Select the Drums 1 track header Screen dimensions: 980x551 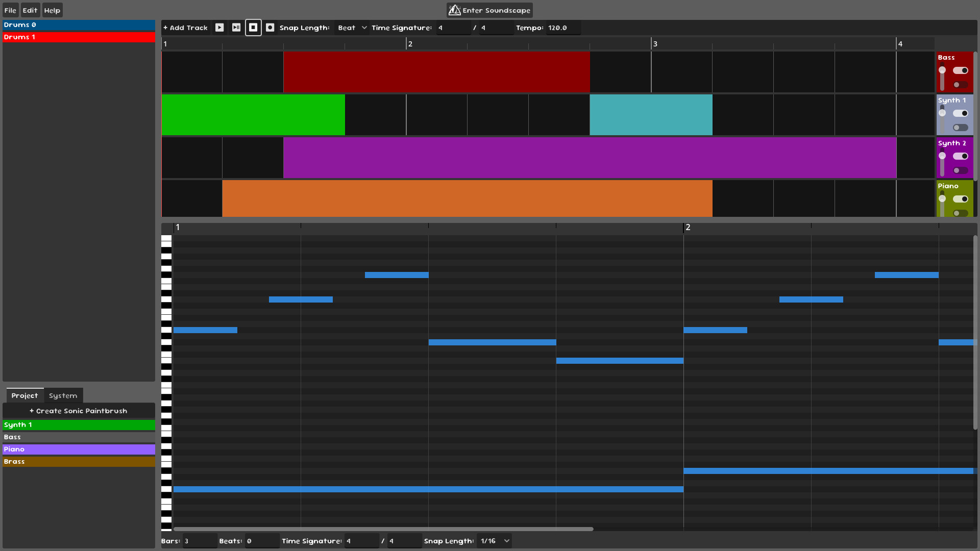pyautogui.click(x=78, y=37)
